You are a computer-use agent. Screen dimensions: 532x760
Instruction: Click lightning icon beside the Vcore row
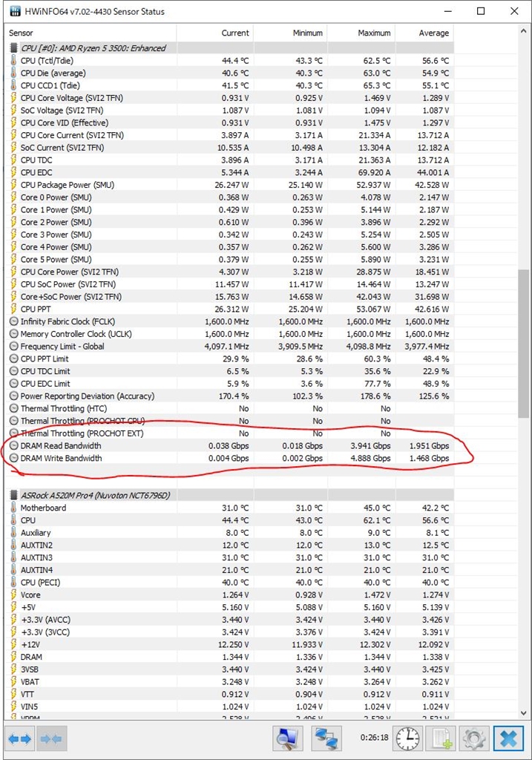coord(13,594)
